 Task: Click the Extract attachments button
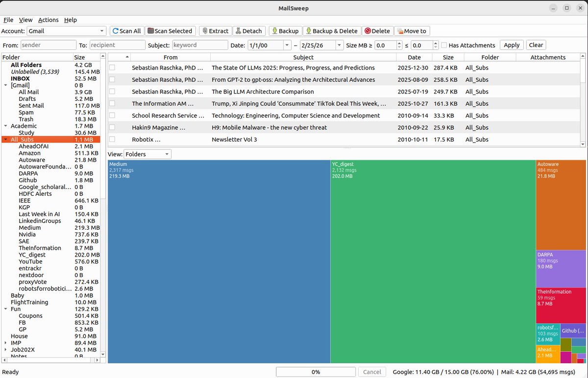(215, 31)
